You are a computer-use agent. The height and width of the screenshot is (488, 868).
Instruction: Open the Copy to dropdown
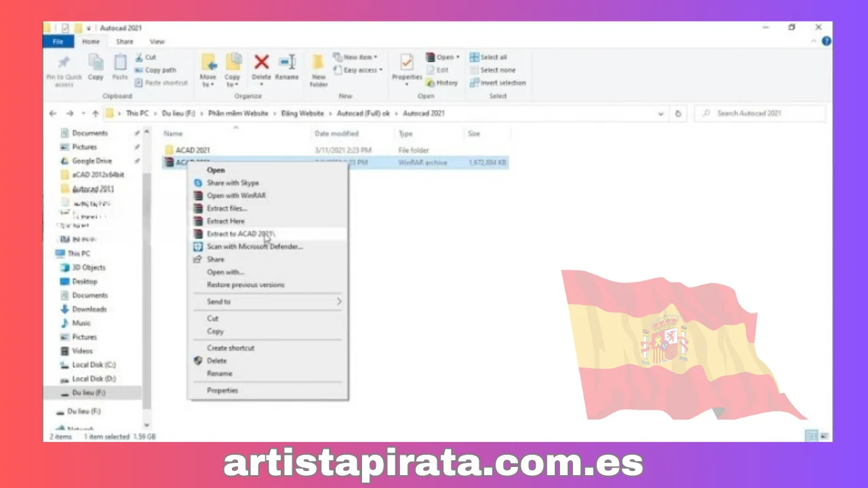coord(233,70)
